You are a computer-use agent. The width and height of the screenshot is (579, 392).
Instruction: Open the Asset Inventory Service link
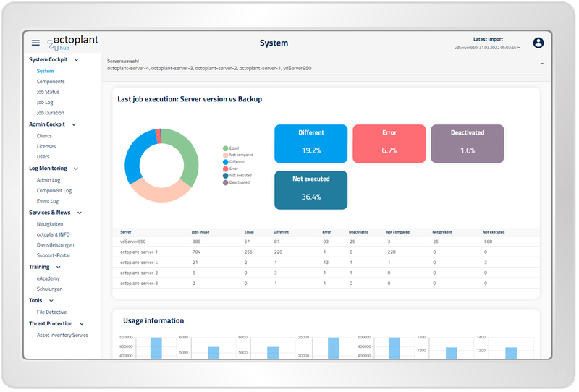[x=62, y=335]
